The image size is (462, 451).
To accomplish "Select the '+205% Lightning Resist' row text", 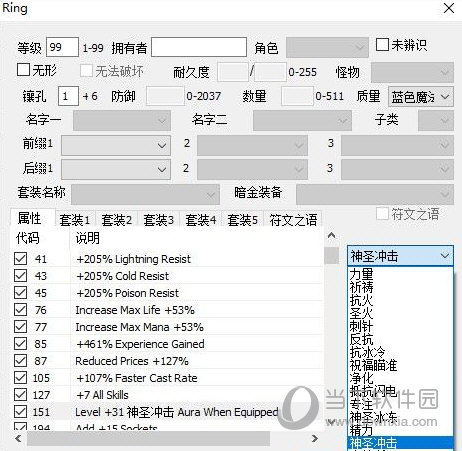I will click(133, 259).
